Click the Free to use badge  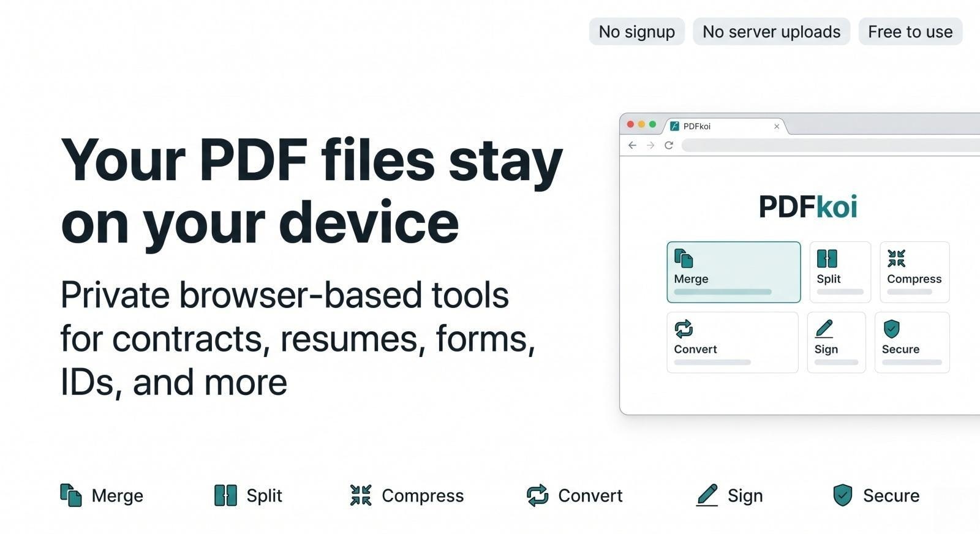[910, 31]
